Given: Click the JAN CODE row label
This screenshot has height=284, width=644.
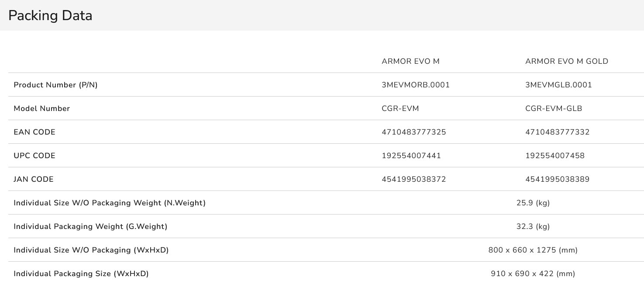Looking at the screenshot, I should click(34, 179).
